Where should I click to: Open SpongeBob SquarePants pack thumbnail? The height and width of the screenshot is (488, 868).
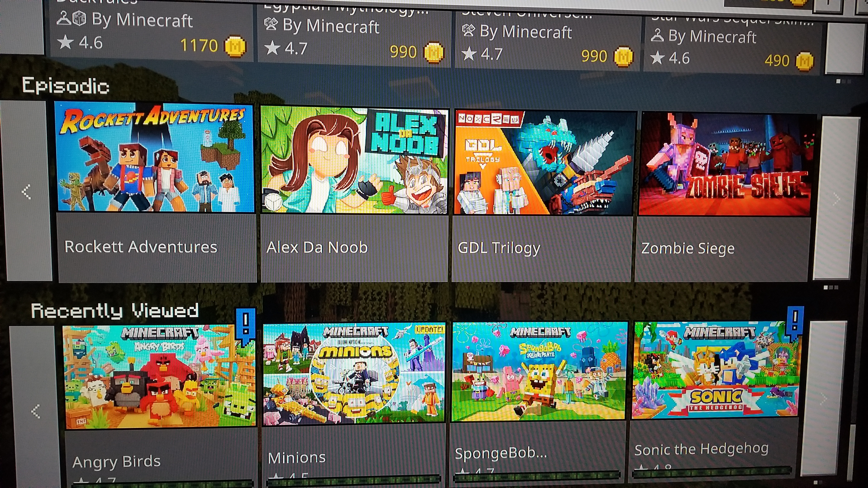pos(539,371)
